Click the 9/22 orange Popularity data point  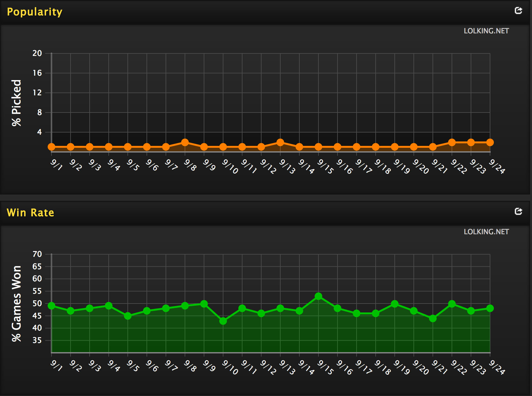pyautogui.click(x=452, y=142)
